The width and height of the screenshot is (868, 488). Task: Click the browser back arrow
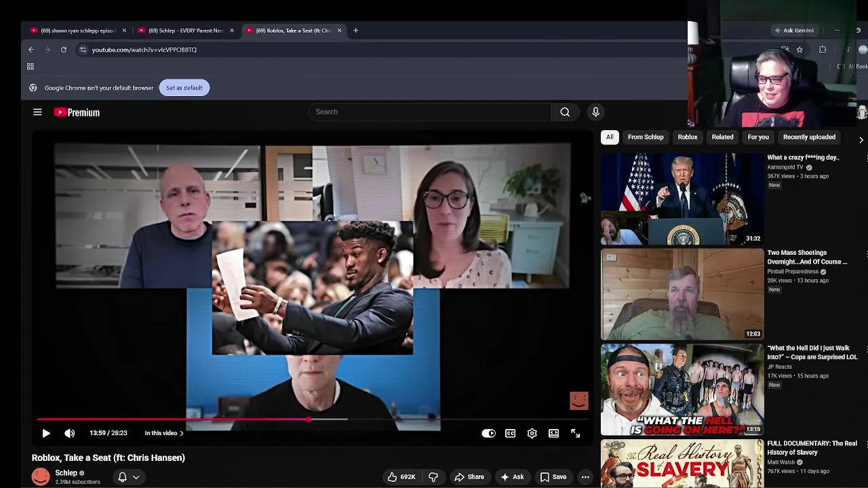pyautogui.click(x=31, y=49)
